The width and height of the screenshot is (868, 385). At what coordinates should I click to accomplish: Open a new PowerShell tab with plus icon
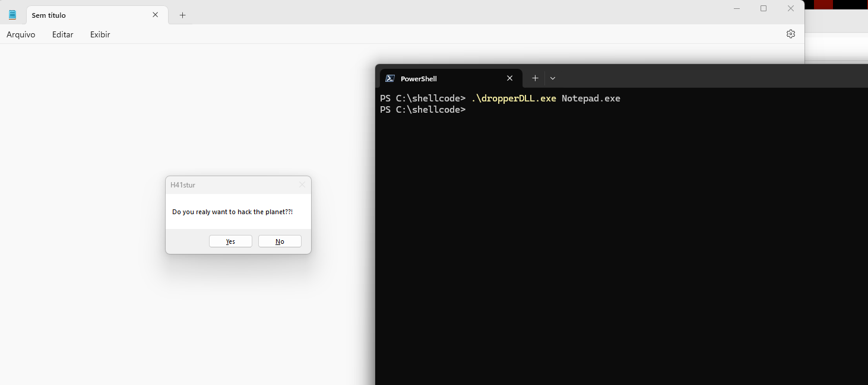(535, 78)
